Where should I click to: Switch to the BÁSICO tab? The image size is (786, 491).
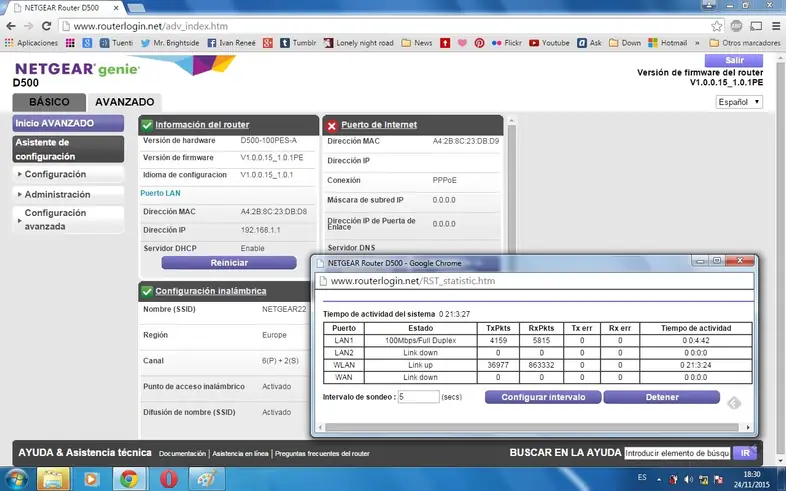click(x=49, y=102)
